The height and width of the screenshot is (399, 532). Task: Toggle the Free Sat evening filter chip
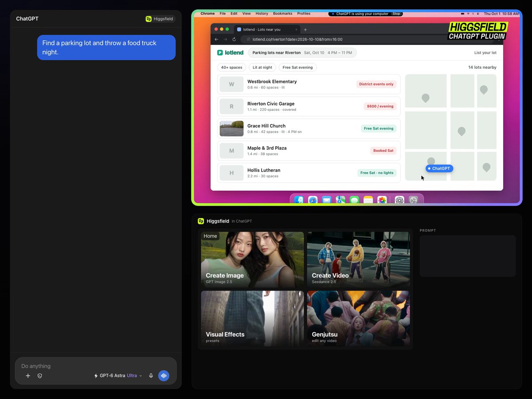click(297, 67)
